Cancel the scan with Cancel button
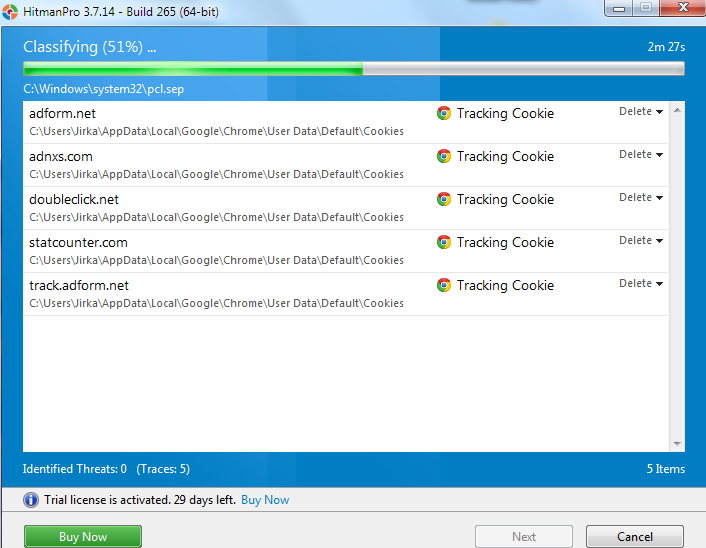The image size is (706, 548). point(635,536)
